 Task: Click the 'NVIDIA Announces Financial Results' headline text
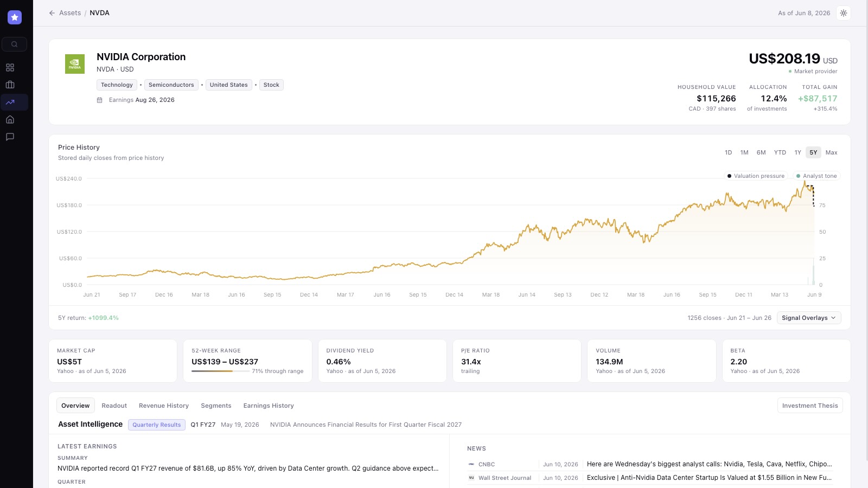(x=366, y=425)
